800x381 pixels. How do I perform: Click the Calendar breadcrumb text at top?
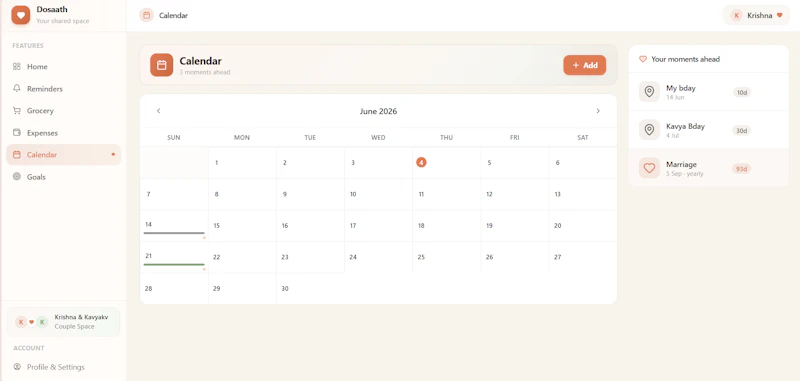(x=173, y=15)
